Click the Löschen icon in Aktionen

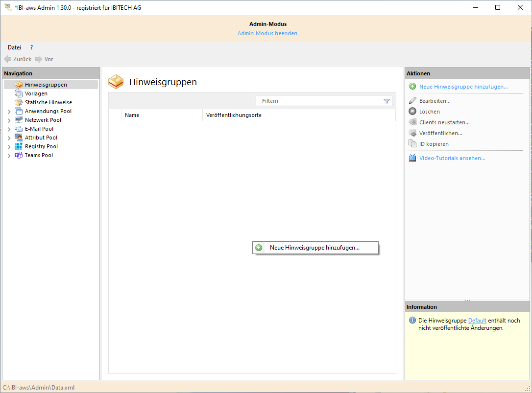pos(412,112)
